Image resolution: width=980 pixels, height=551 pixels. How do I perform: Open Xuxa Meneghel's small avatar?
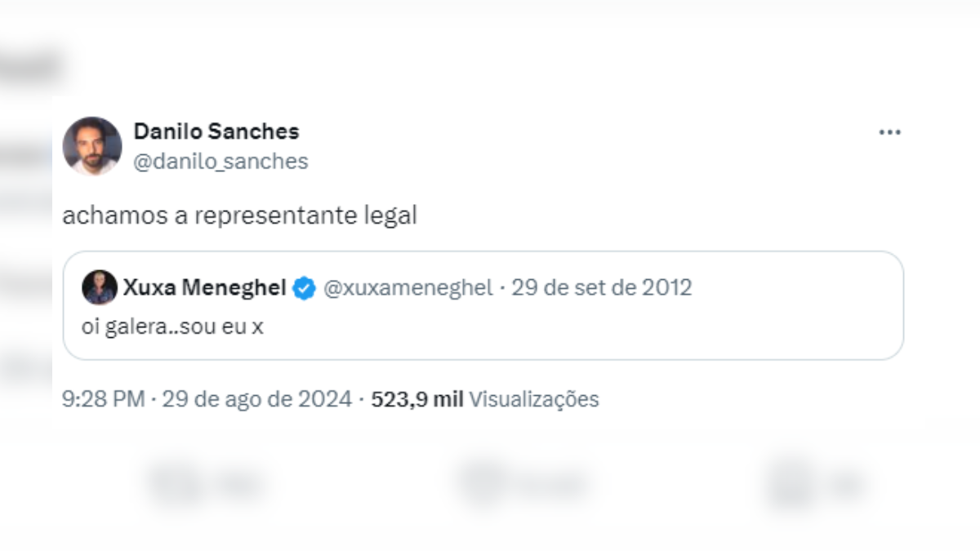(99, 287)
